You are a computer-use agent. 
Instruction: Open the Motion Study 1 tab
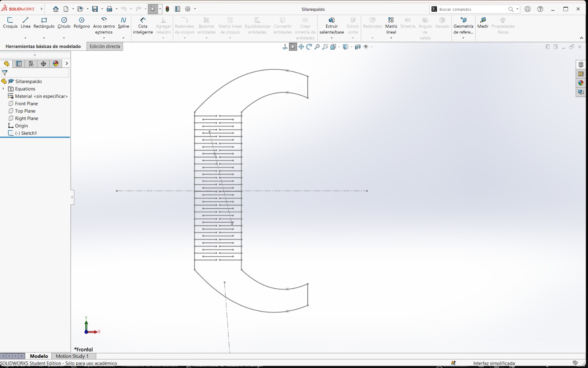tap(73, 356)
